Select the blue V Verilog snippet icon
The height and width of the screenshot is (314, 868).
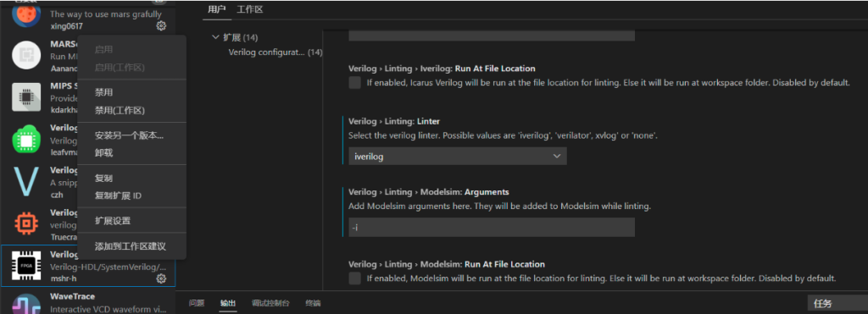[x=26, y=181]
